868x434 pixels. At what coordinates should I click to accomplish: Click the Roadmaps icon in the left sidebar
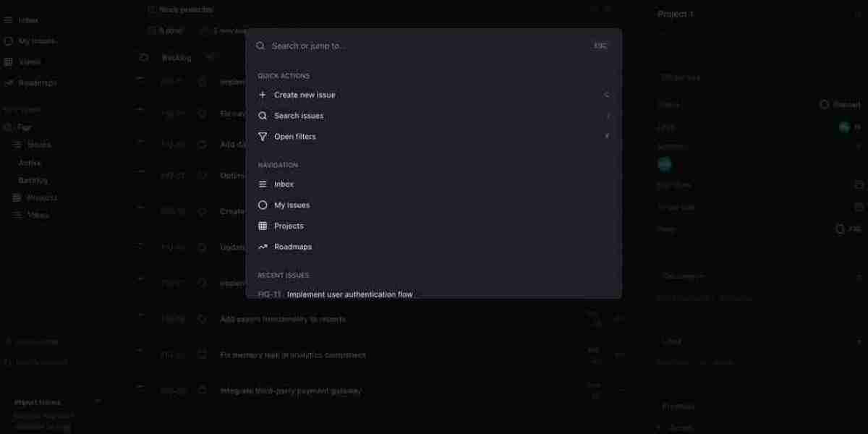(9, 83)
